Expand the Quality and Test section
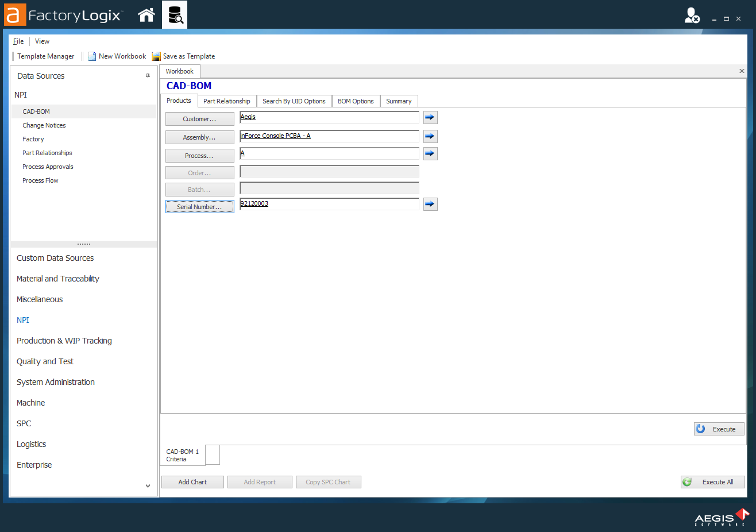756x532 pixels. coord(45,361)
